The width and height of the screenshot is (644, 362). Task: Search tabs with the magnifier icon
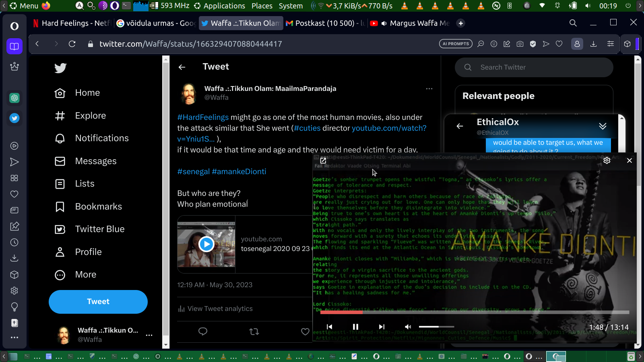573,23
